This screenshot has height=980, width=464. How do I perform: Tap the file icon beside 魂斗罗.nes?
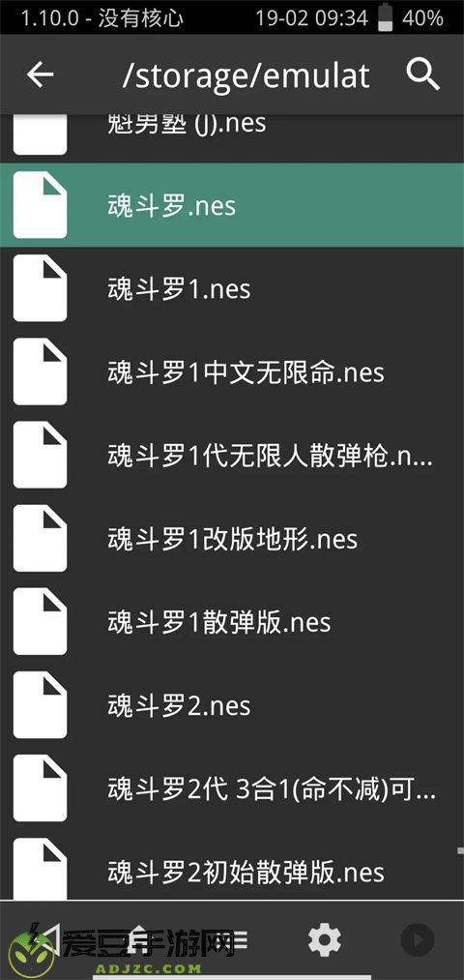(x=40, y=205)
